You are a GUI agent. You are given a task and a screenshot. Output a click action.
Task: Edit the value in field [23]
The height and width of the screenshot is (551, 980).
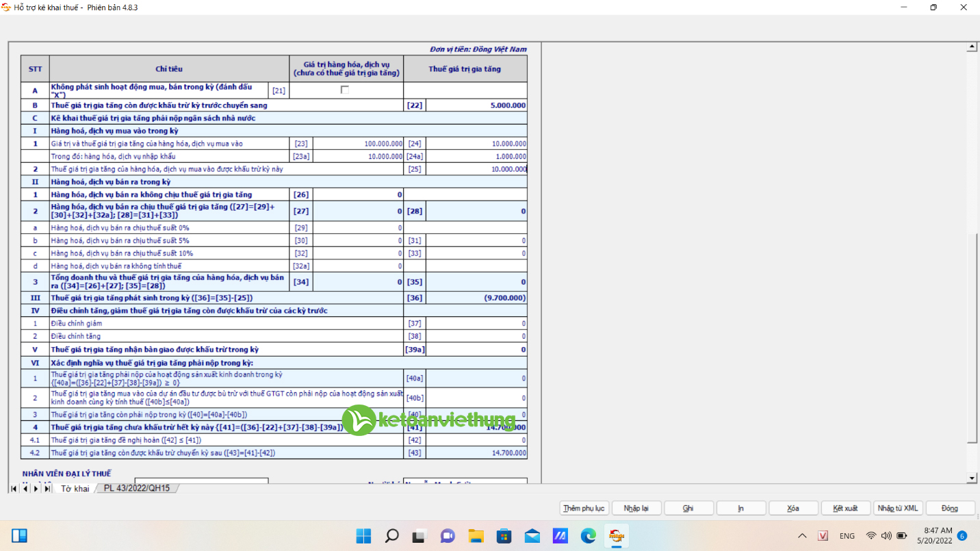pos(358,144)
